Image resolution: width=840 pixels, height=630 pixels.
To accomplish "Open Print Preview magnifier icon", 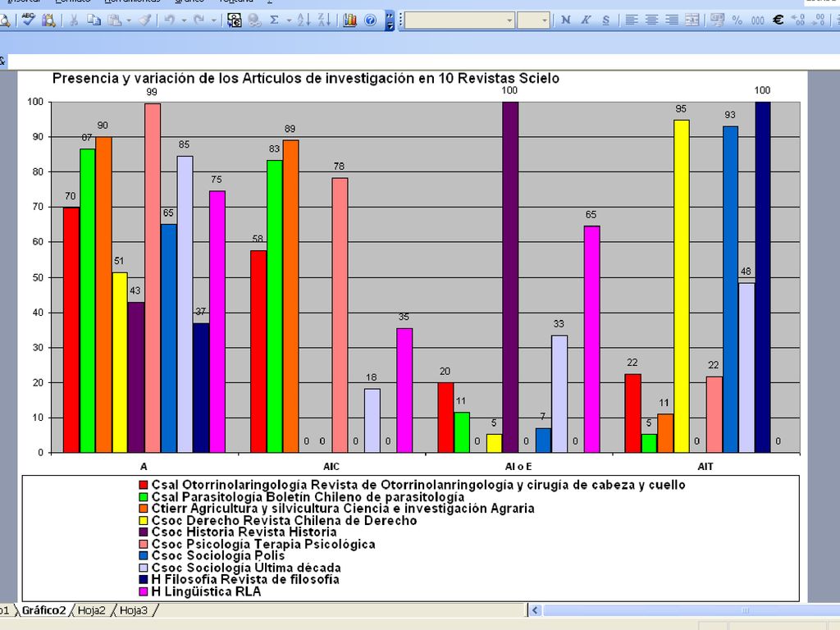I will 4,21.
